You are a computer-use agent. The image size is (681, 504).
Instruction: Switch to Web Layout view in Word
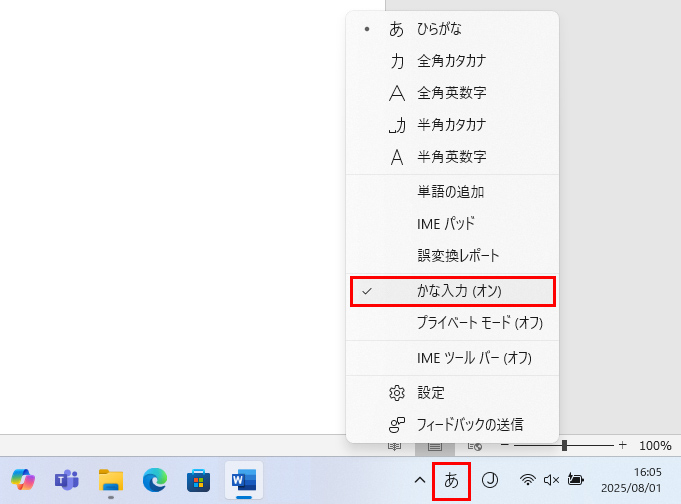click(475, 447)
